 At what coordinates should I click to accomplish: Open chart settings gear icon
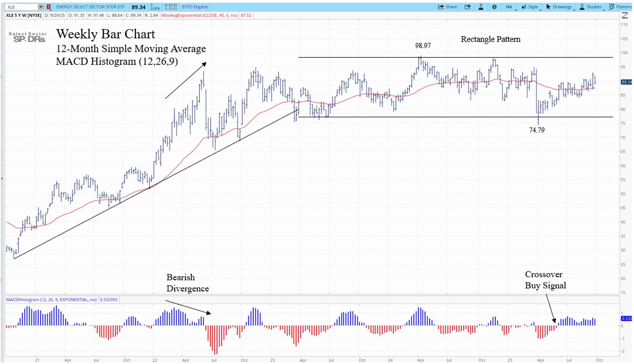[x=494, y=7]
